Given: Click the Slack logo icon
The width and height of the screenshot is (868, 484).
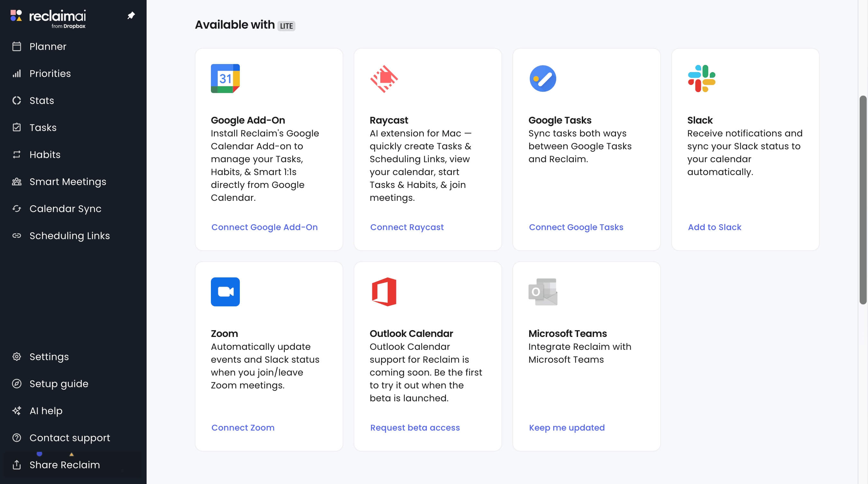Looking at the screenshot, I should (701, 78).
